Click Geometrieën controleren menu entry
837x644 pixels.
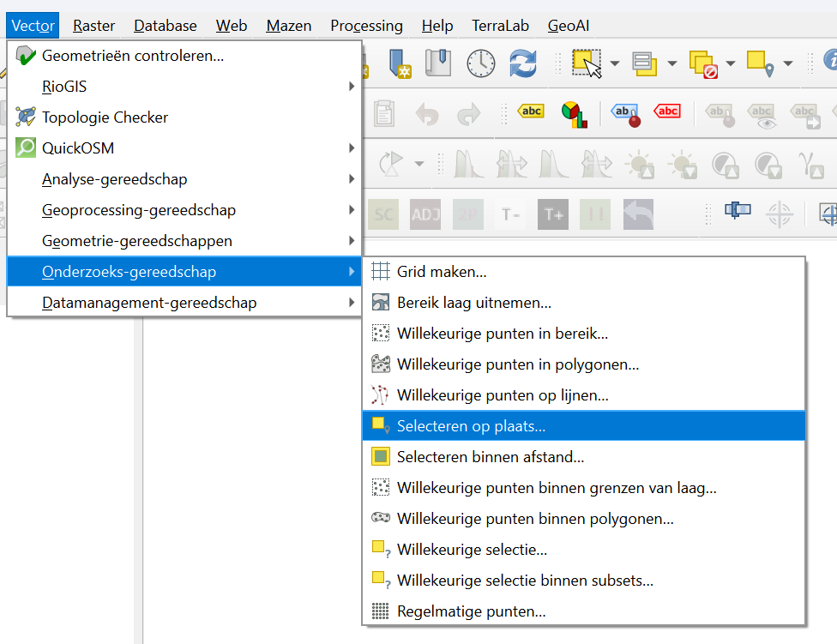184,56
